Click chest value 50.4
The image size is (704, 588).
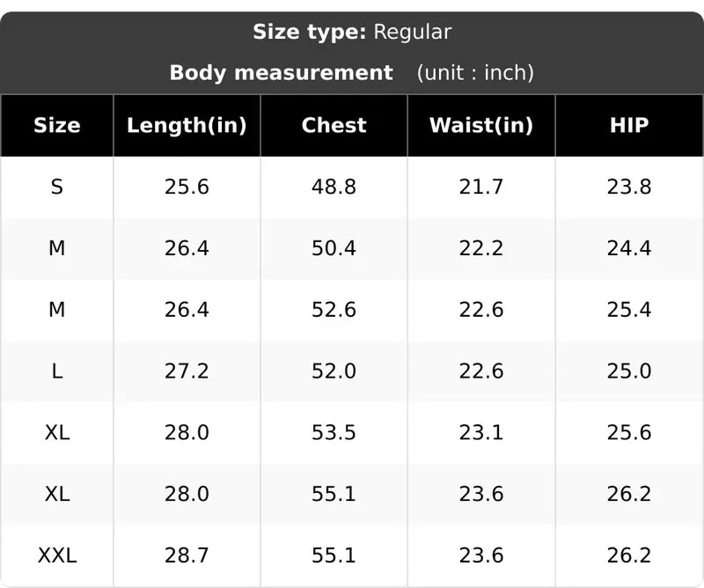click(x=334, y=248)
